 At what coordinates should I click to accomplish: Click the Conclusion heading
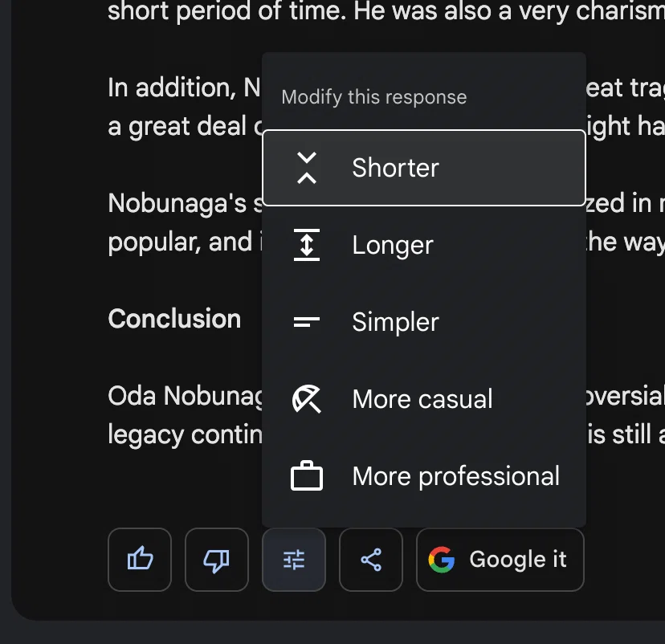(x=174, y=319)
